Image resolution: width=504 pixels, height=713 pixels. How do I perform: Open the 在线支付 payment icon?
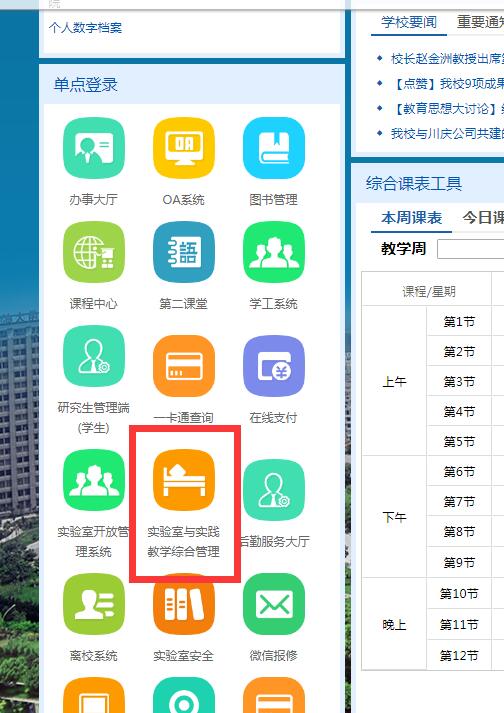click(274, 366)
